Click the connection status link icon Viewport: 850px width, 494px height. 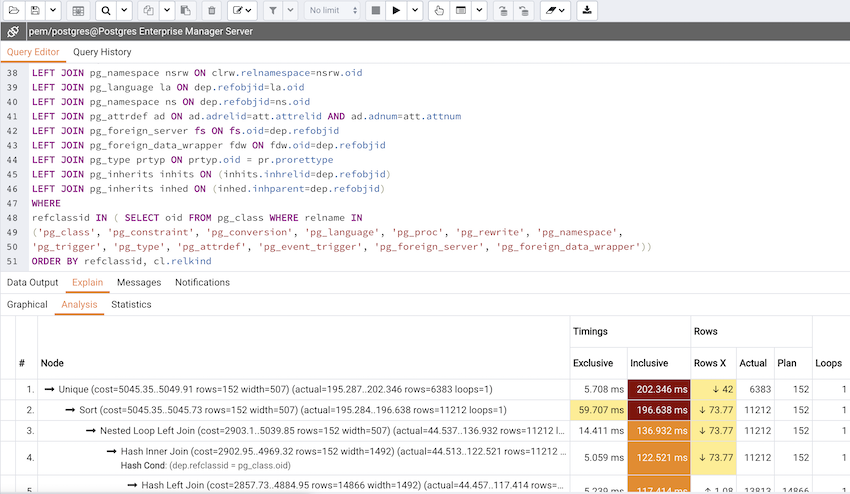point(13,31)
